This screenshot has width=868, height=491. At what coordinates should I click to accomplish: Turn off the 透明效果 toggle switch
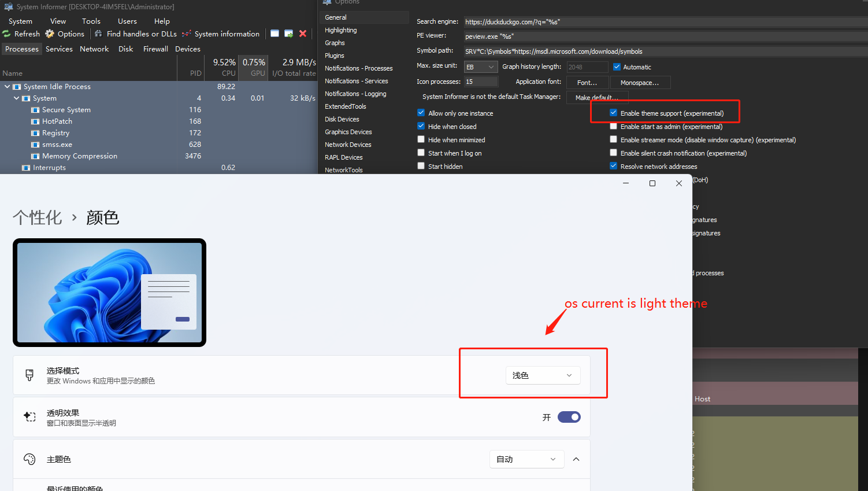[x=569, y=416]
